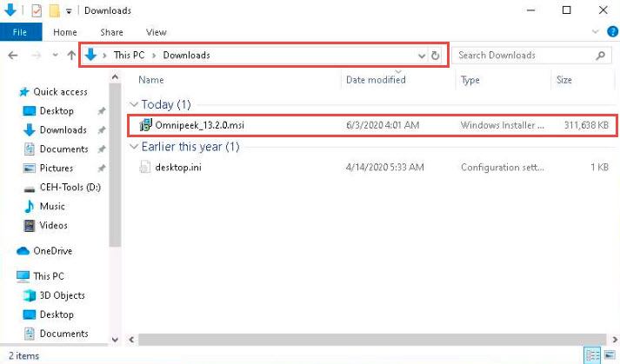The height and width of the screenshot is (364, 620).
Task: Click the Forward navigation arrow
Action: coord(36,56)
